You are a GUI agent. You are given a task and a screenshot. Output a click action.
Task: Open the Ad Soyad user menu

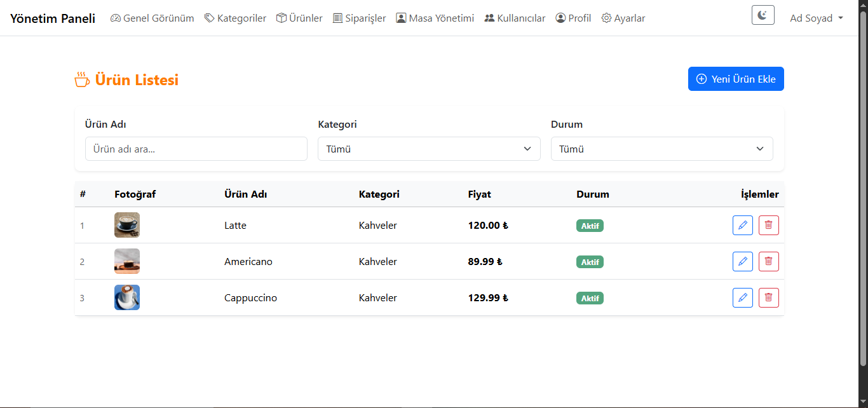[816, 18]
